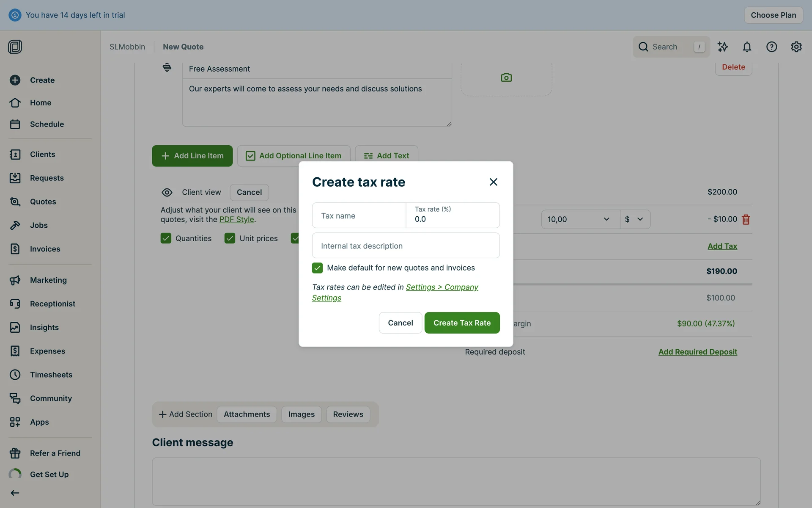The image size is (812, 508).
Task: Open notifications bell icon
Action: [747, 47]
